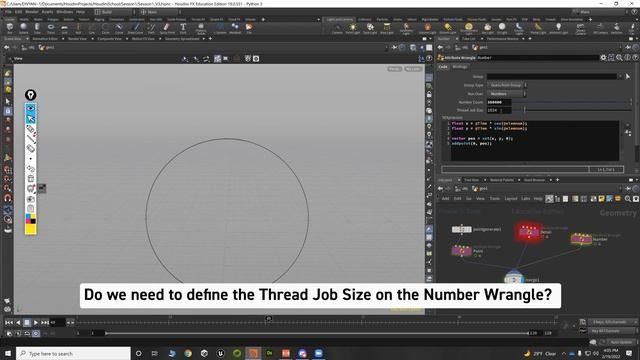The image size is (640, 360).
Task: Open the Build desktop dropdown
Action: (x=116, y=12)
